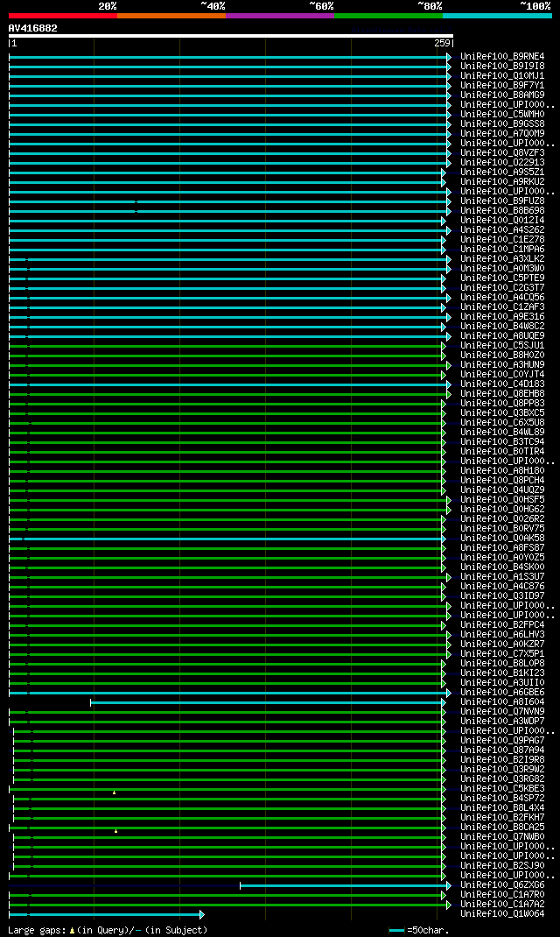The width and height of the screenshot is (560, 937).
Task: Click label UniRef100_Q4UQZ9
Action: 502,490
